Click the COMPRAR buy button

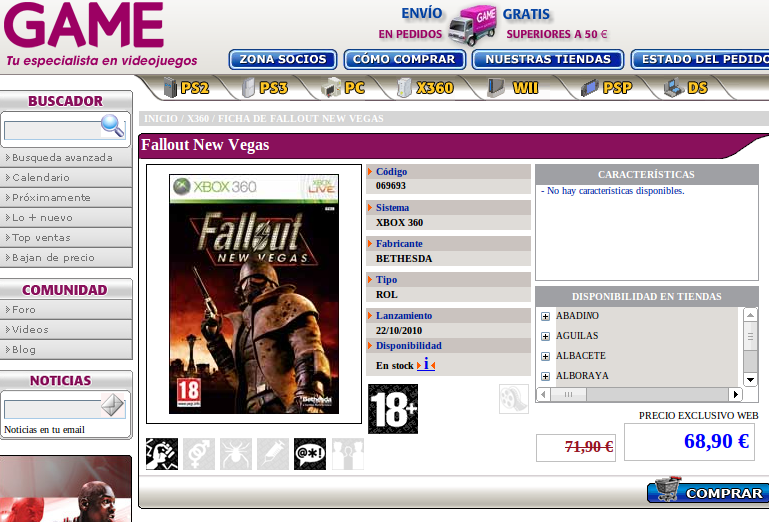tap(708, 491)
